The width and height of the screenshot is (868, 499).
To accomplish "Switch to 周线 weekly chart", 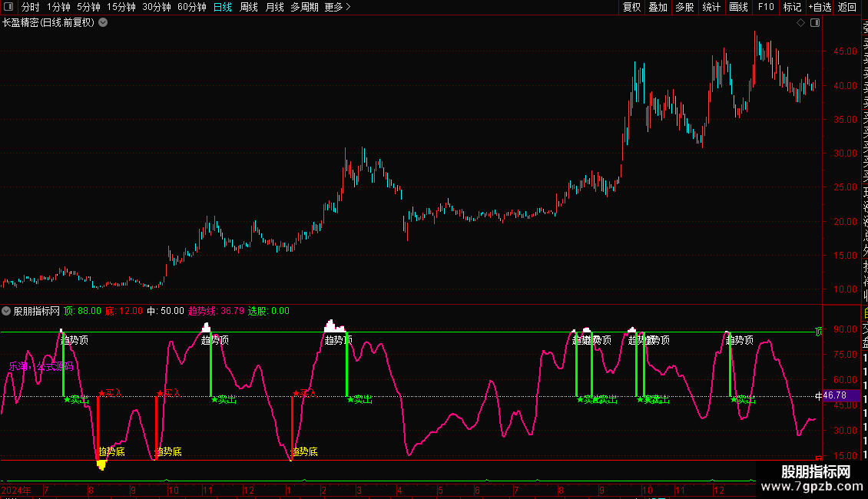I will 249,7.
